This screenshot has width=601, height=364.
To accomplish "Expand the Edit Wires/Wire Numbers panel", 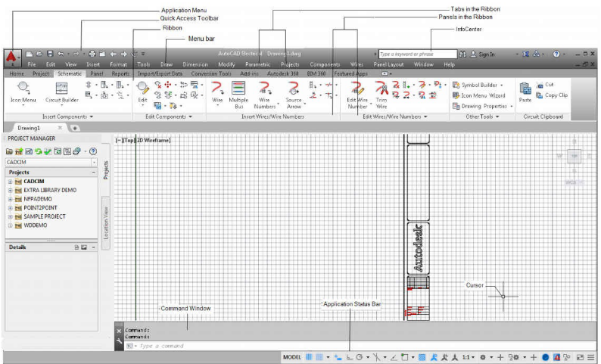I will [395, 117].
